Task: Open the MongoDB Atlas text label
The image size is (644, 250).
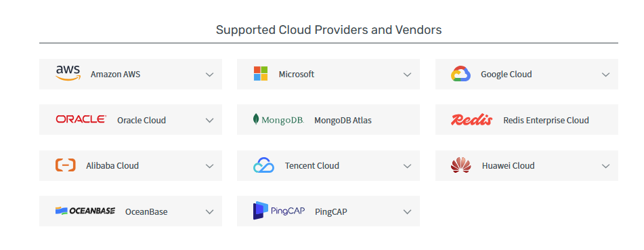Action: 343,121
